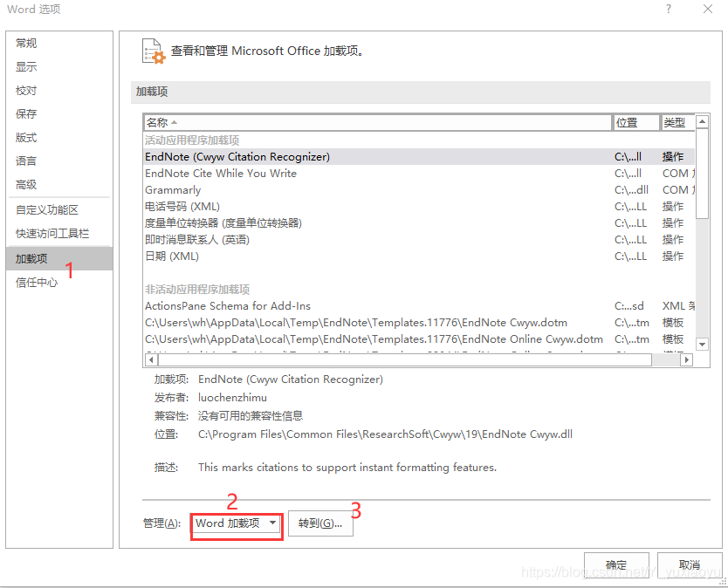Confirm with the 确定 button
This screenshot has width=728, height=588.
616,564
